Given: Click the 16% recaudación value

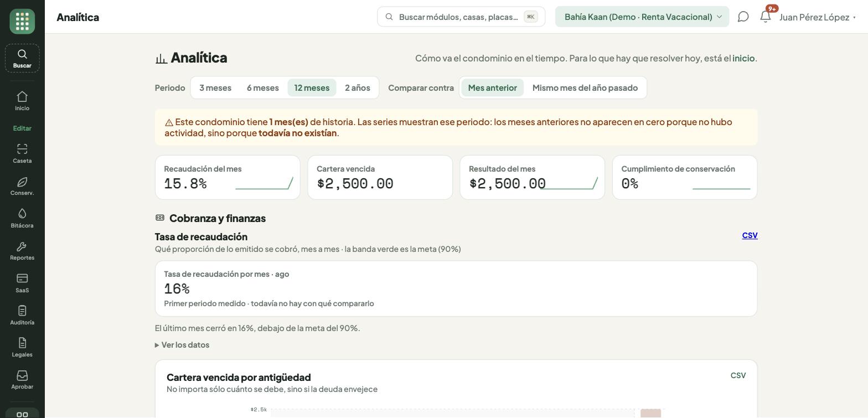Looking at the screenshot, I should [177, 288].
